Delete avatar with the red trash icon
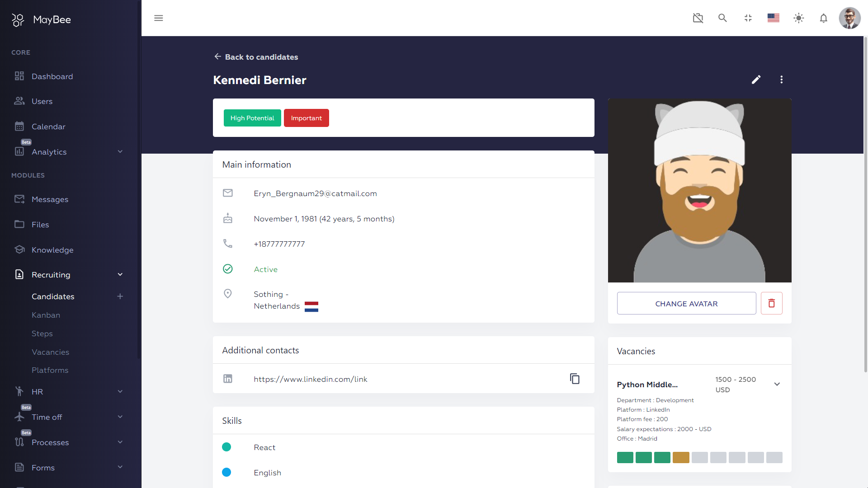The image size is (868, 488). 772,303
